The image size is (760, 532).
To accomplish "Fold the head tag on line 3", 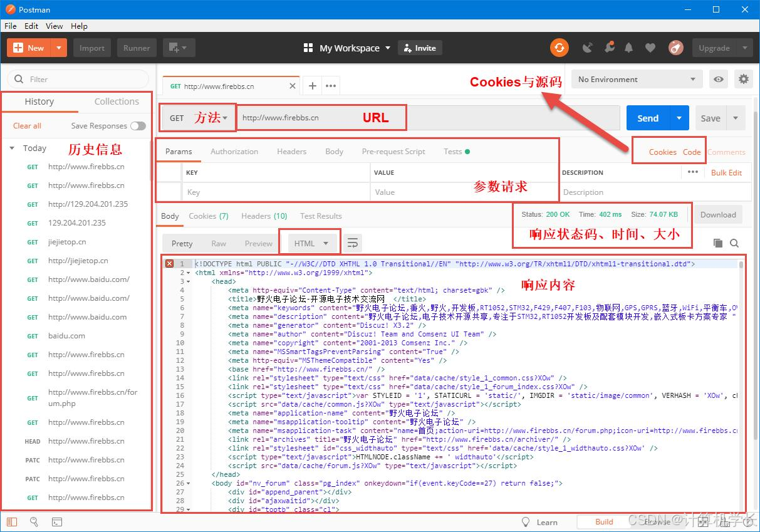I will (x=187, y=282).
